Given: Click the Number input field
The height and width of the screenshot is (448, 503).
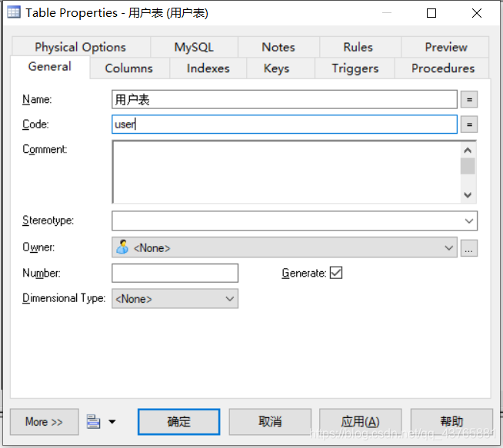Looking at the screenshot, I should tap(175, 273).
